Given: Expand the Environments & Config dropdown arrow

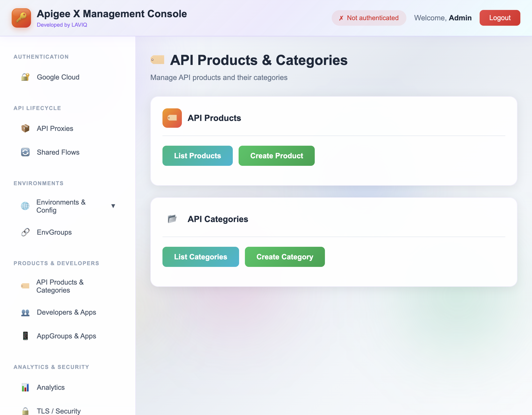Looking at the screenshot, I should click(x=113, y=206).
